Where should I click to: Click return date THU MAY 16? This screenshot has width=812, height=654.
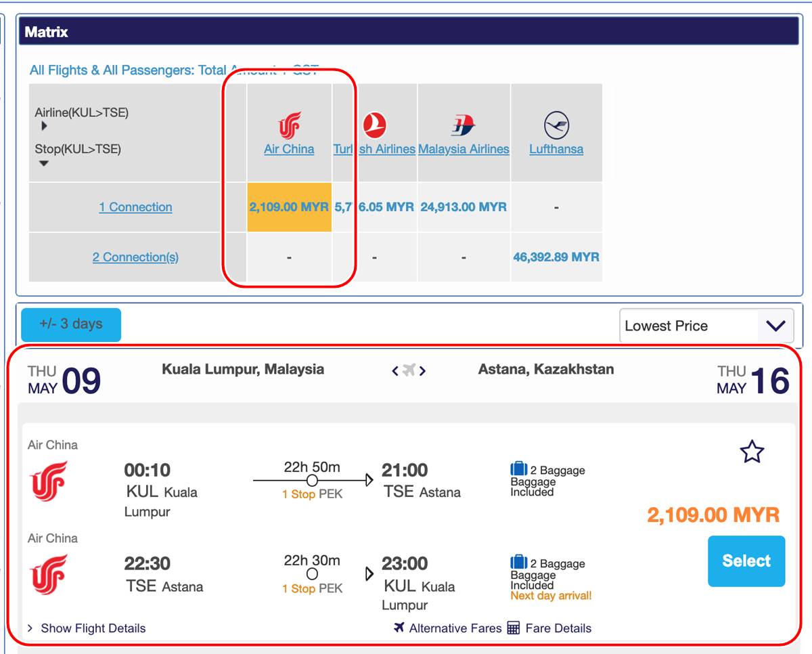point(752,380)
